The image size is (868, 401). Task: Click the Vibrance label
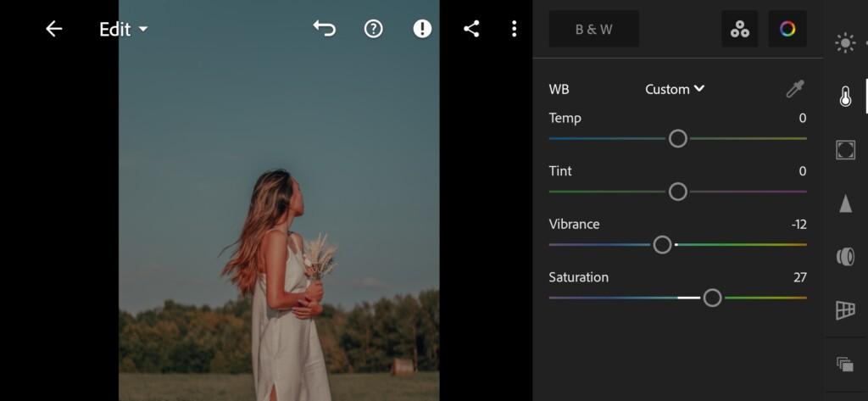point(574,224)
